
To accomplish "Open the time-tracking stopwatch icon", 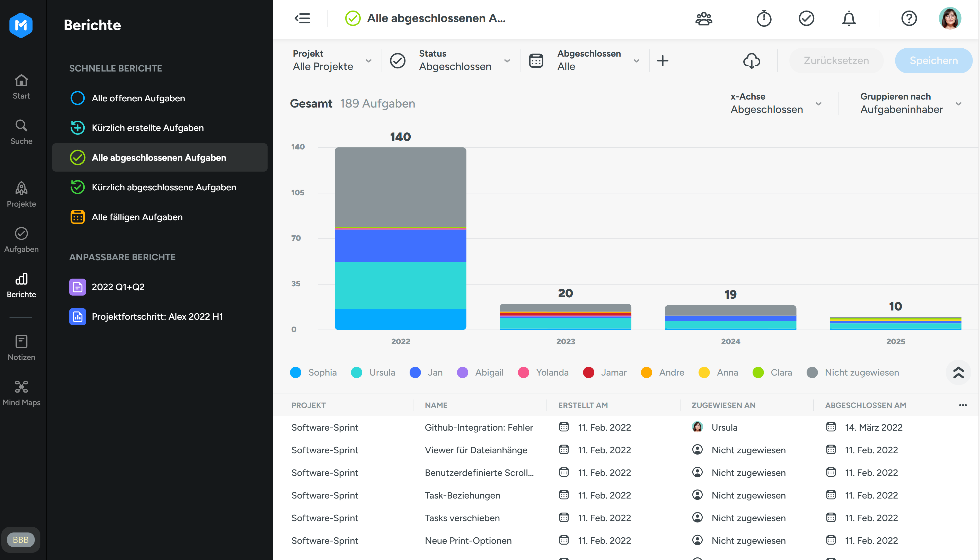I will (x=764, y=19).
